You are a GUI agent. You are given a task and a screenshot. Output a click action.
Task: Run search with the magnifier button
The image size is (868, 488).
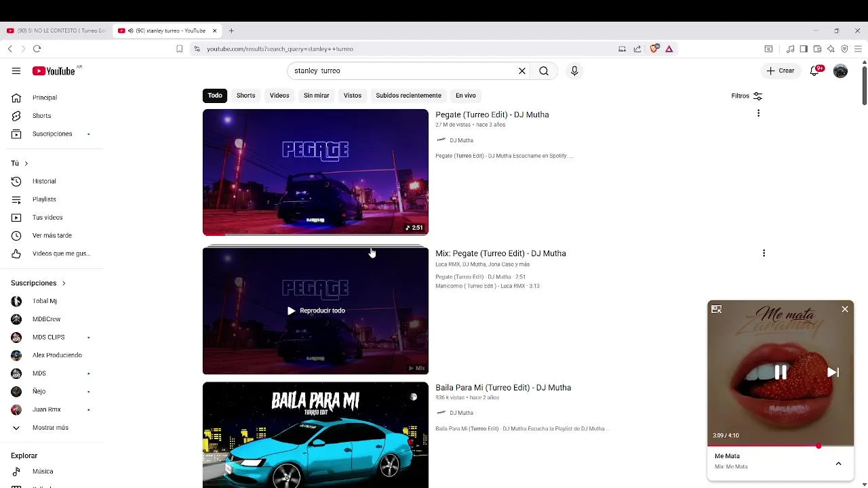[x=544, y=70]
